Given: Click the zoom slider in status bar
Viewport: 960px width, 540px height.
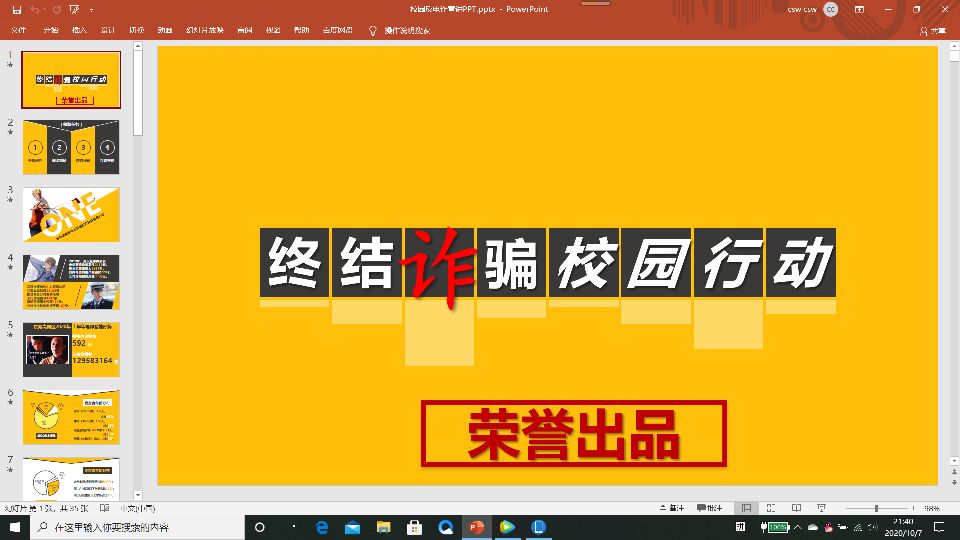Looking at the screenshot, I should (x=876, y=508).
